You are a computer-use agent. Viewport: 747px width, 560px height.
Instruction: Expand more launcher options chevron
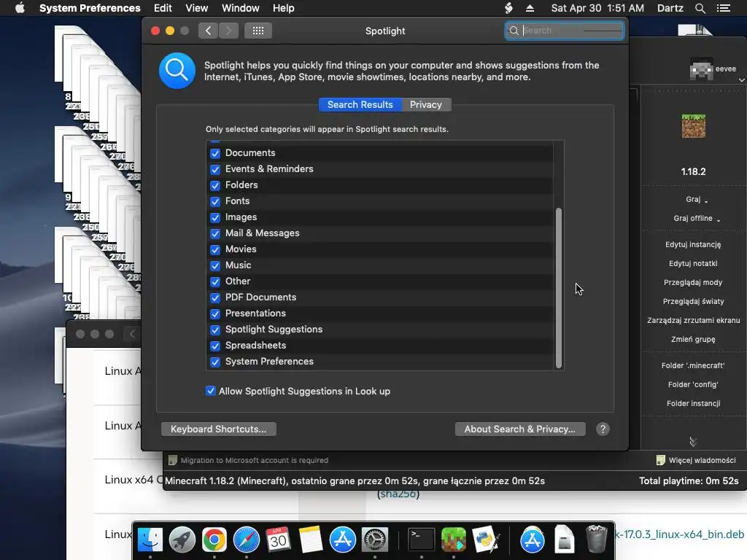(693, 442)
